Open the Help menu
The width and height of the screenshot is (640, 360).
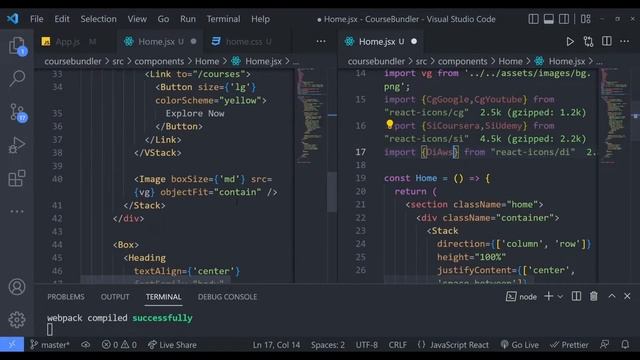tap(260, 19)
